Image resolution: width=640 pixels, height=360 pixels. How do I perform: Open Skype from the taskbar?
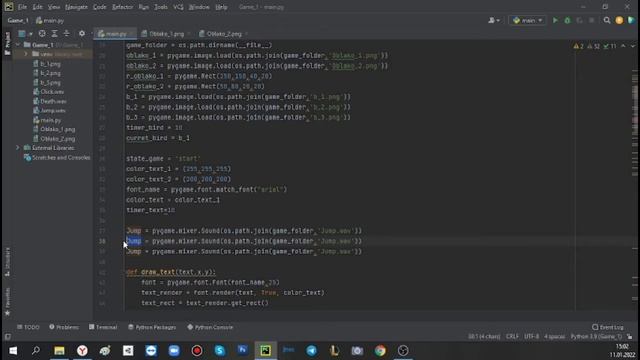click(x=220, y=351)
